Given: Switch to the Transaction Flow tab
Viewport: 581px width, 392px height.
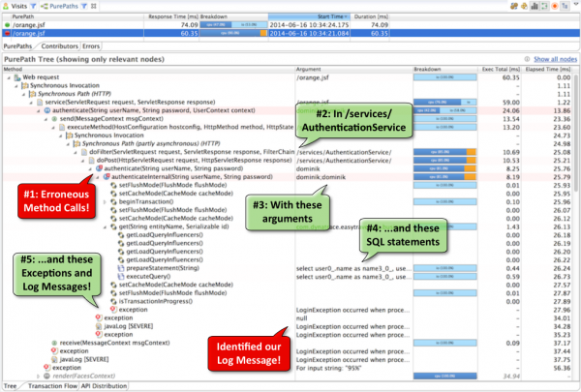Looking at the screenshot, I should (52, 386).
